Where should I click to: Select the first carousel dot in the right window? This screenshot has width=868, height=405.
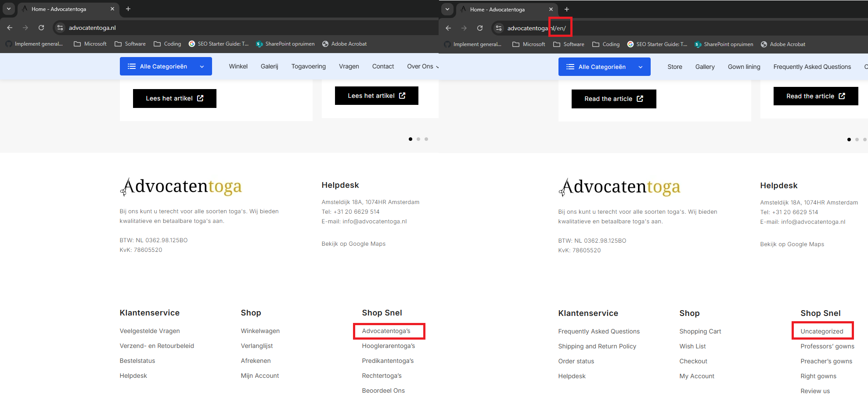[849, 140]
